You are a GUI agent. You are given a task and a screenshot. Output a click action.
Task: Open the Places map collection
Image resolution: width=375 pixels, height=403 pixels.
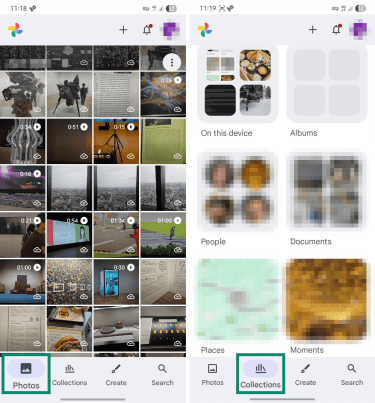click(x=238, y=299)
